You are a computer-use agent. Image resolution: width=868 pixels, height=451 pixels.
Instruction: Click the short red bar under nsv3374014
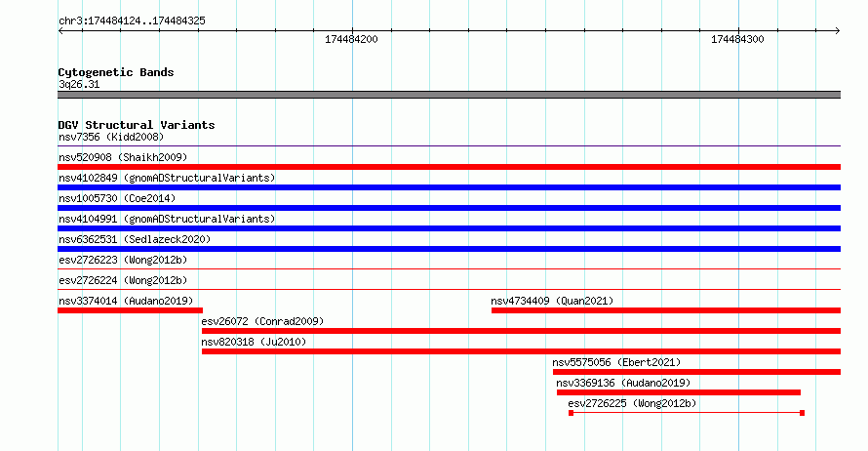(130, 310)
